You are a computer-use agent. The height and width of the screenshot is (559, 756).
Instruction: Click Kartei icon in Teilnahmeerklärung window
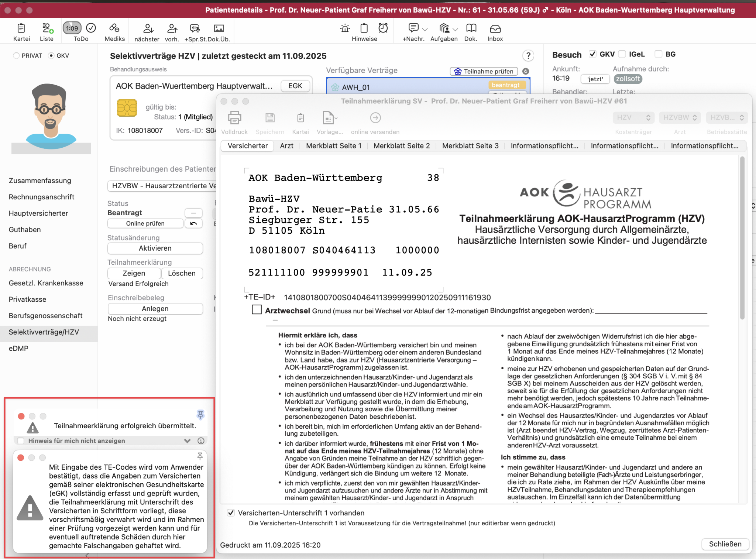pos(300,118)
